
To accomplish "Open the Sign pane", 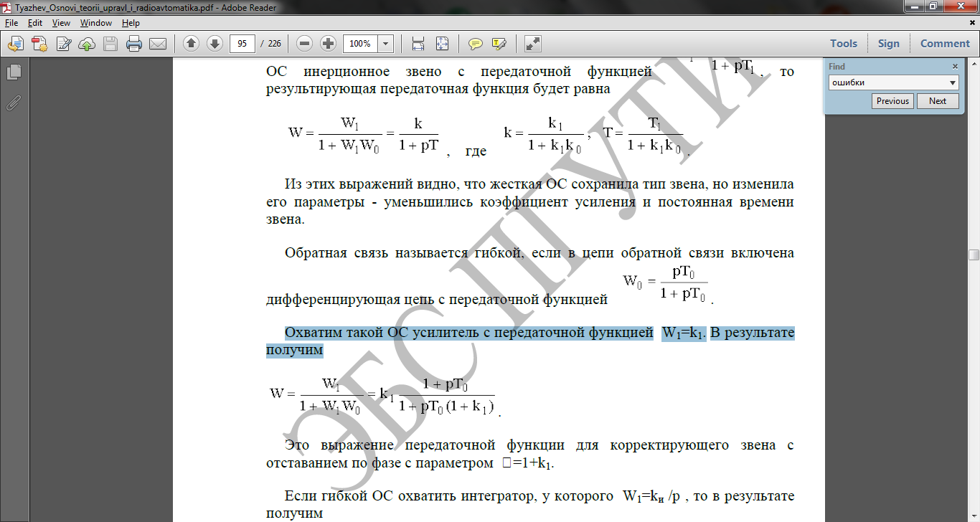I will pos(888,44).
